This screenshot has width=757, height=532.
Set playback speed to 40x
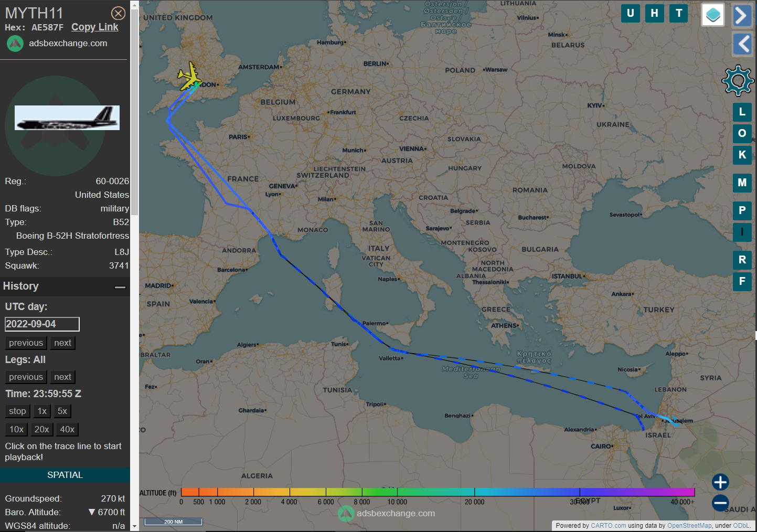[x=67, y=429]
